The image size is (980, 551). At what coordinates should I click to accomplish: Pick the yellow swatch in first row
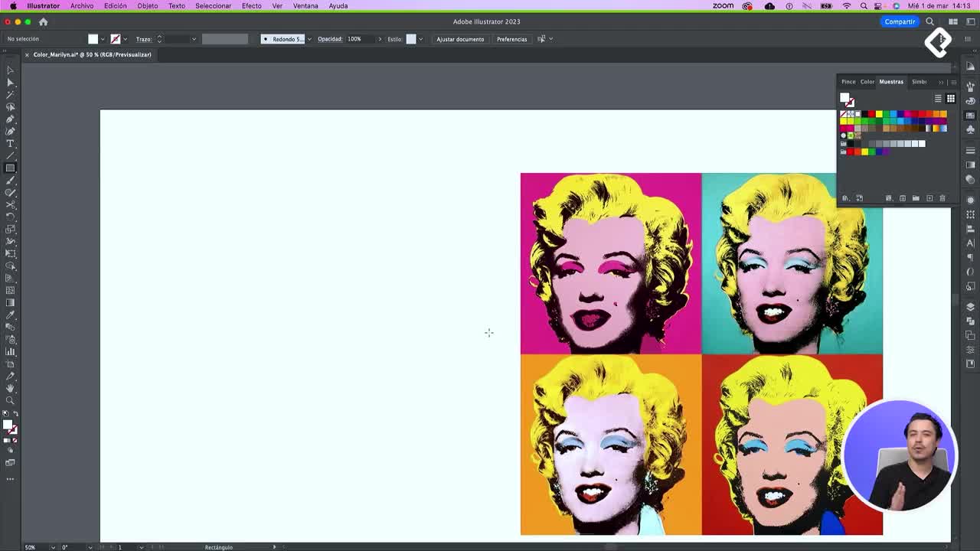pyautogui.click(x=879, y=114)
